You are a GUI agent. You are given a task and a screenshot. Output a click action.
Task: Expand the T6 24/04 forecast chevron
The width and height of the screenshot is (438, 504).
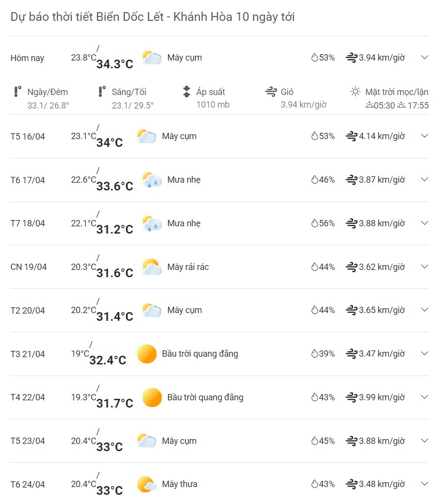[424, 484]
